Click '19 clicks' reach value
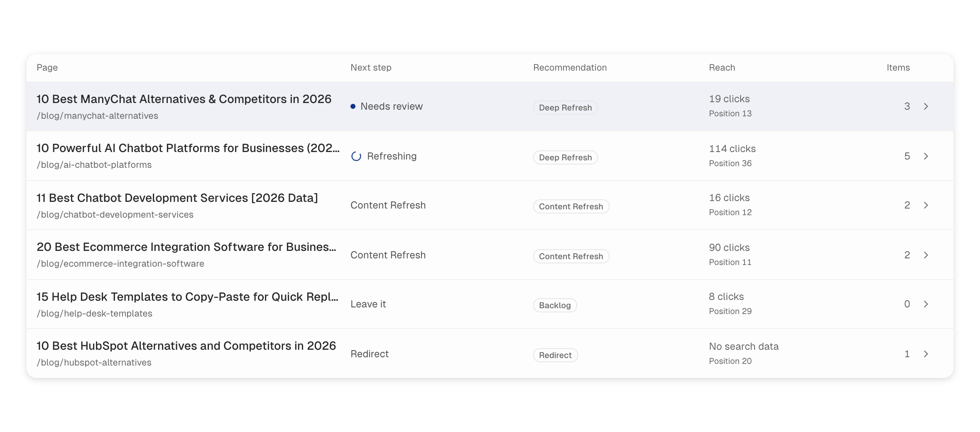 [730, 99]
